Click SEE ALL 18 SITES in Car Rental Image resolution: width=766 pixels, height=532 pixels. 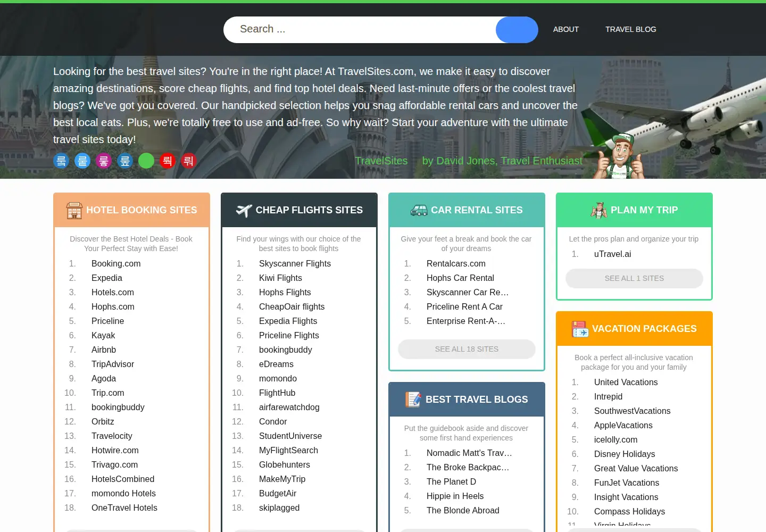pos(467,349)
